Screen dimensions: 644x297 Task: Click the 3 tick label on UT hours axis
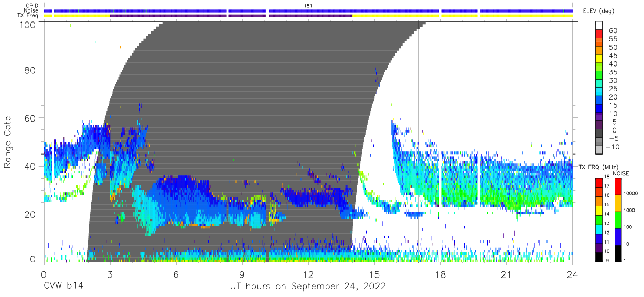click(110, 274)
